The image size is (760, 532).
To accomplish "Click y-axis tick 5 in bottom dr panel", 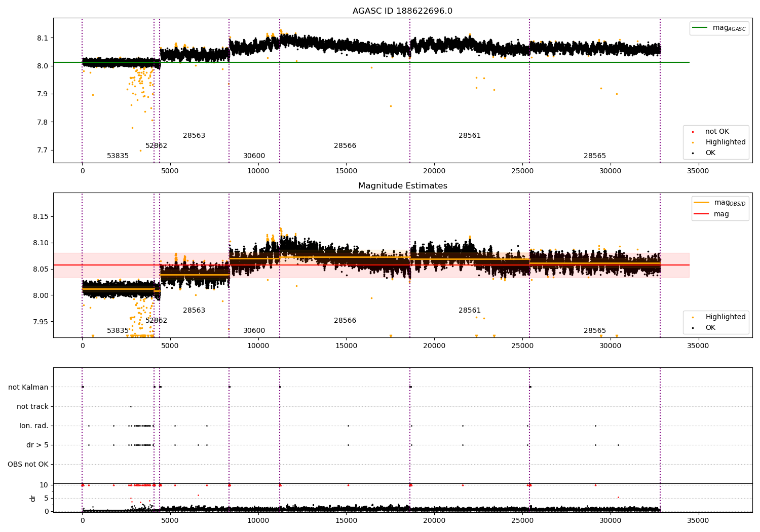I will click(x=46, y=498).
